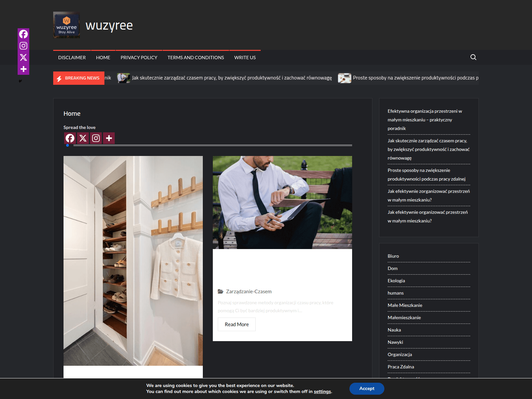Open the cookie settings link

[x=322, y=391]
